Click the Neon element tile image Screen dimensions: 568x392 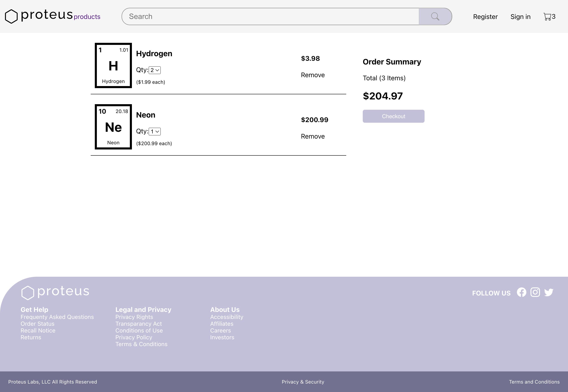point(113,127)
